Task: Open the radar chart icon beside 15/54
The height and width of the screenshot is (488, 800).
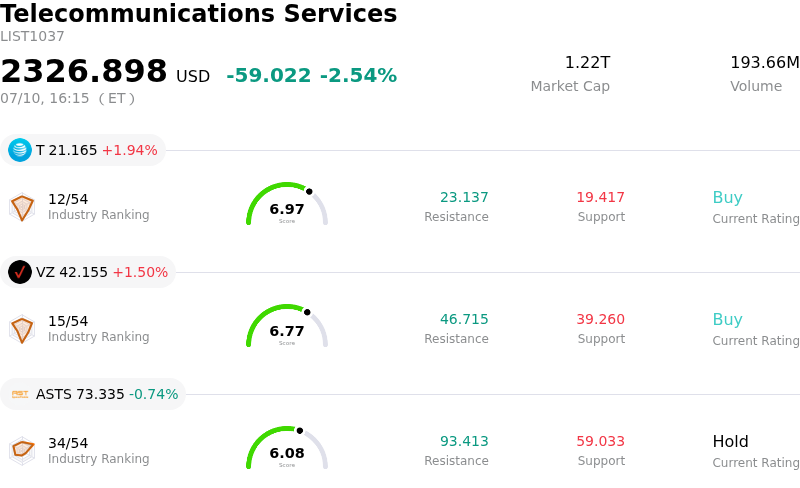Action: pyautogui.click(x=22, y=329)
